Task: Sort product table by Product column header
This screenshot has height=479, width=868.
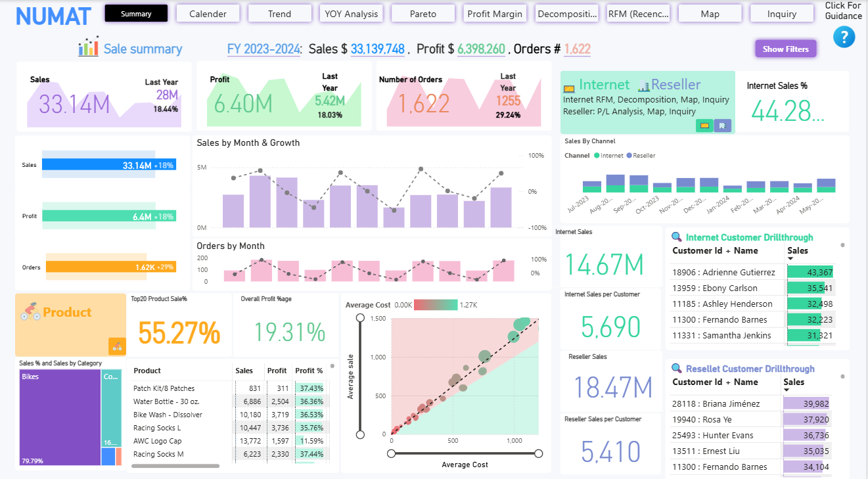Action: [x=147, y=371]
